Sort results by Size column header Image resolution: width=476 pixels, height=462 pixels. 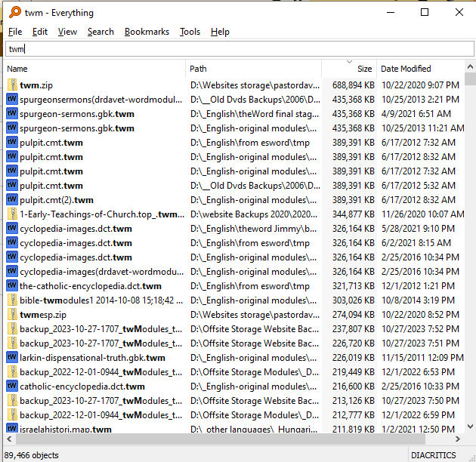tap(349, 69)
